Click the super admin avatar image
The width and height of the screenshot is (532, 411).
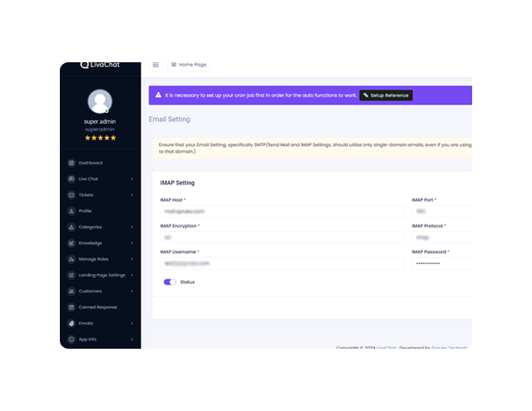click(100, 101)
